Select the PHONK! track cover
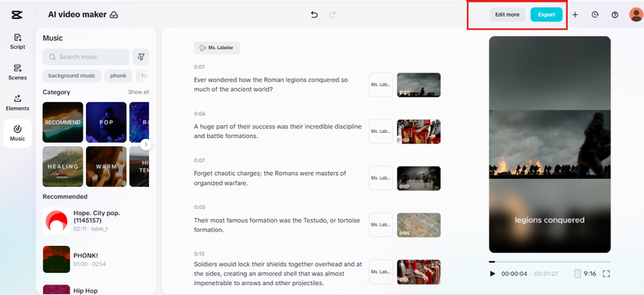644x295 pixels. pos(56,260)
